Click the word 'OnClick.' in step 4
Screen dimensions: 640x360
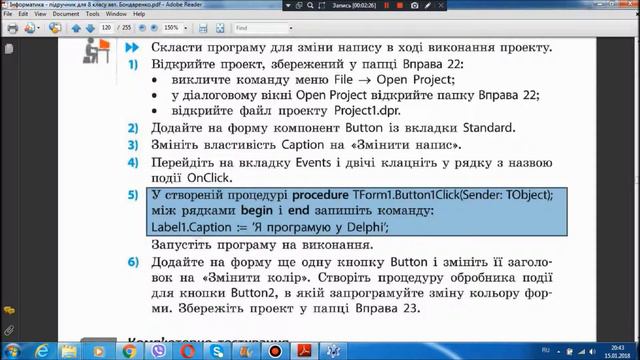pyautogui.click(x=210, y=178)
